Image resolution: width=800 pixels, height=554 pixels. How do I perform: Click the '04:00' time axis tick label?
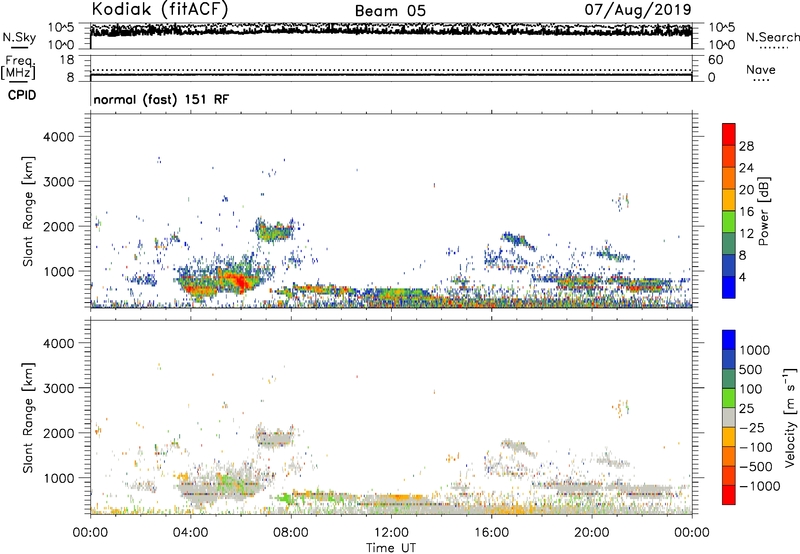point(190,533)
